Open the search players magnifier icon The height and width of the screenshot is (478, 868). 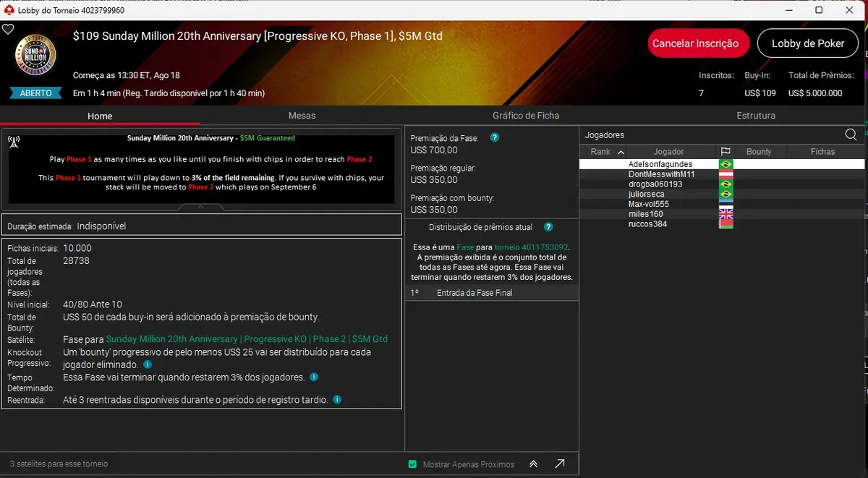click(851, 135)
